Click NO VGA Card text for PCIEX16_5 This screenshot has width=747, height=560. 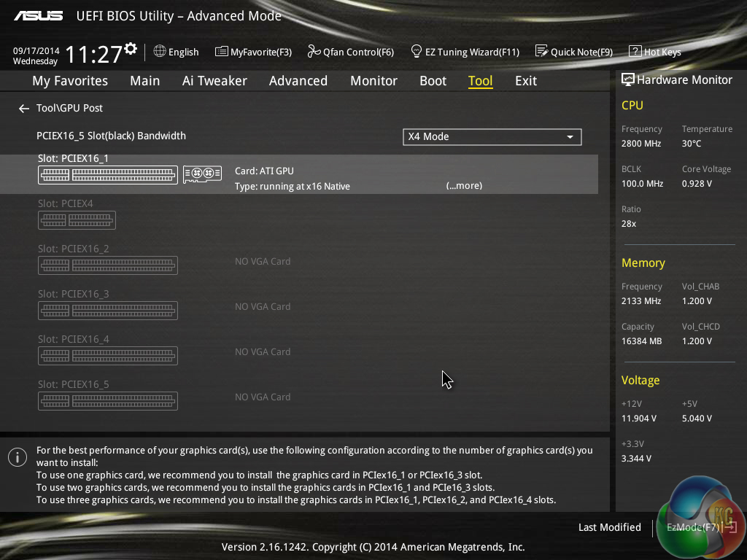[263, 397]
